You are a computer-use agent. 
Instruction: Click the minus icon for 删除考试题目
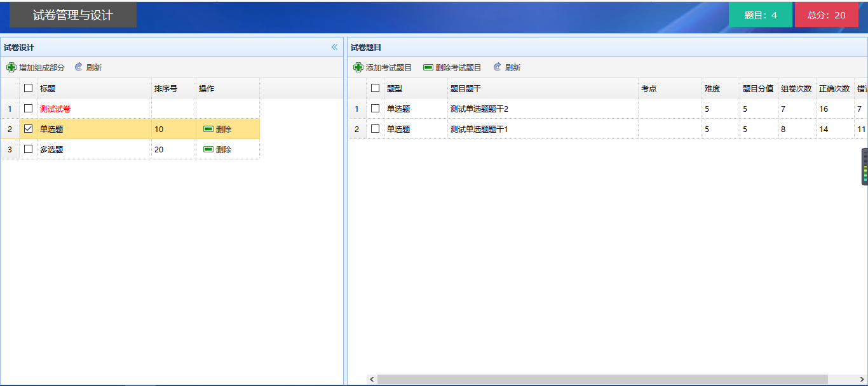click(x=428, y=67)
